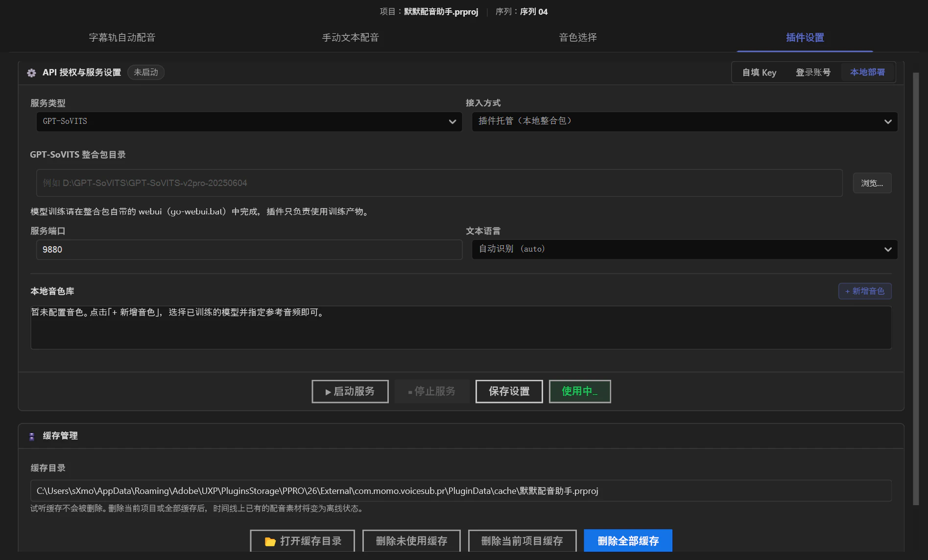The width and height of the screenshot is (928, 560).
Task: Choose the 自填 Key mode
Action: pyautogui.click(x=759, y=72)
